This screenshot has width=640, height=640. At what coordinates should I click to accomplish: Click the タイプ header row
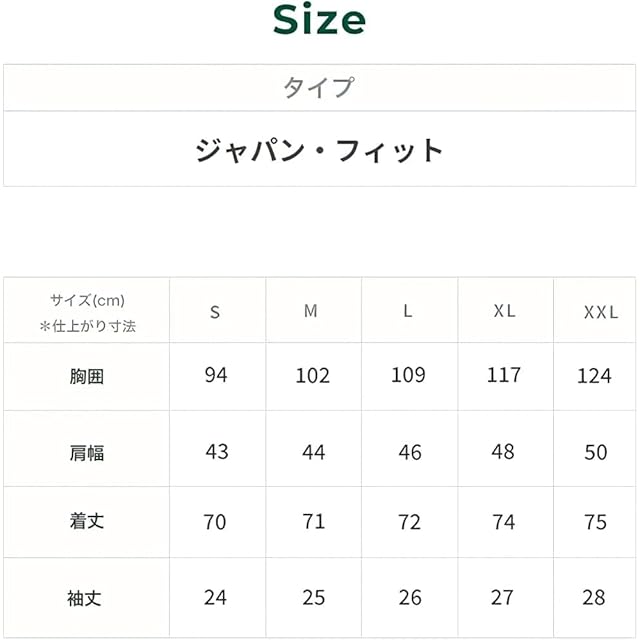(319, 88)
